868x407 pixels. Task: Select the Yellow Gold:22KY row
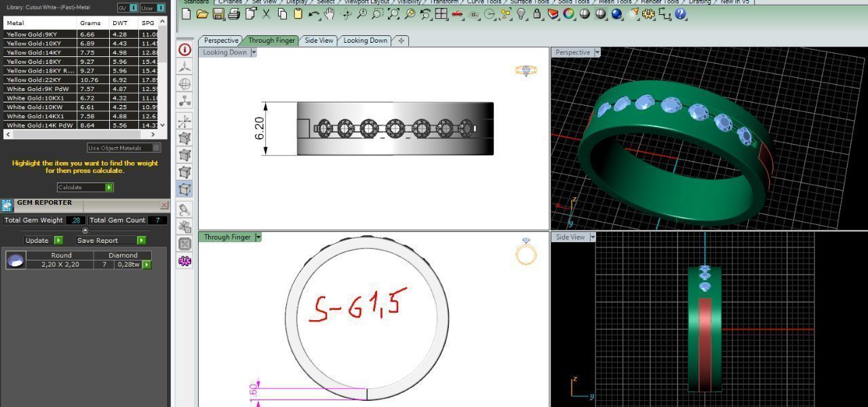pos(81,79)
